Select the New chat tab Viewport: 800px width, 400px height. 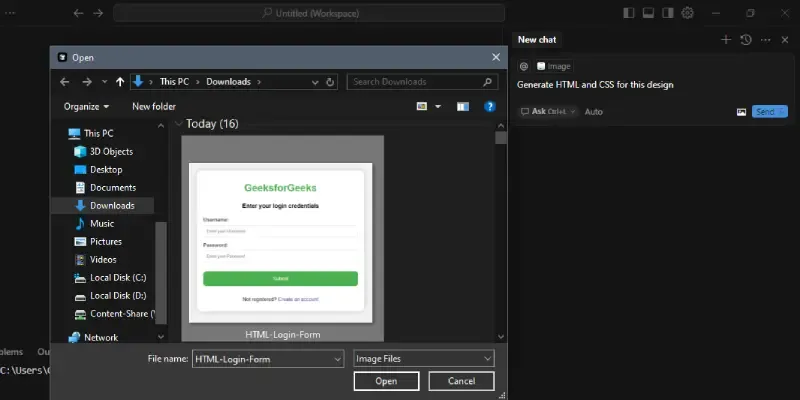pos(537,40)
